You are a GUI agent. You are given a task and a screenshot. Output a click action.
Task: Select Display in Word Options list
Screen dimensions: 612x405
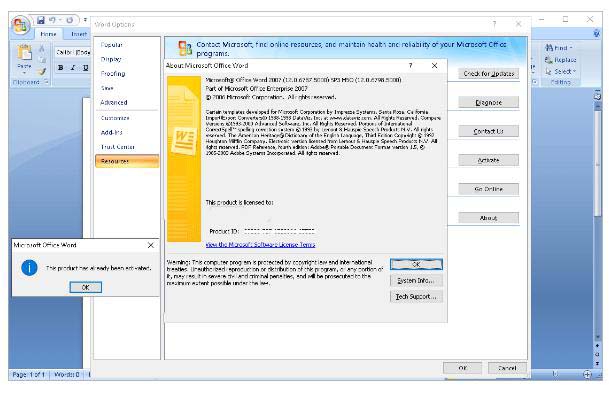click(126, 59)
